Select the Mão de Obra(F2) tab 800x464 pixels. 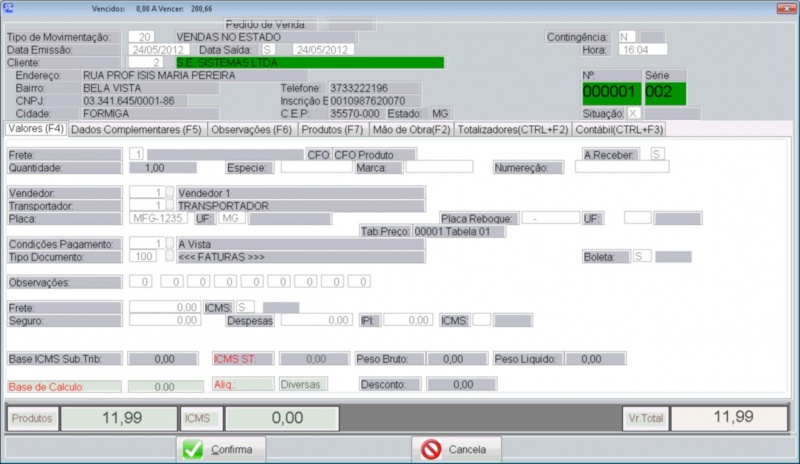(411, 129)
